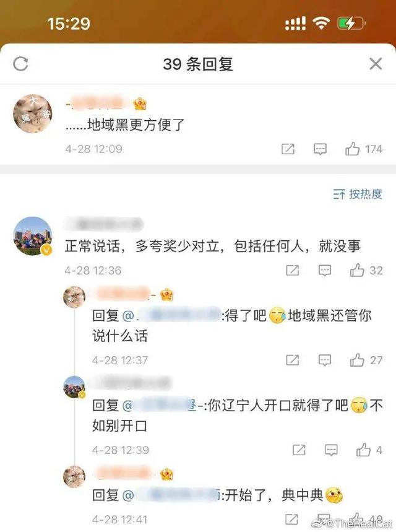Refresh the 39 replies list
The width and height of the screenshot is (396, 532).
(x=20, y=64)
